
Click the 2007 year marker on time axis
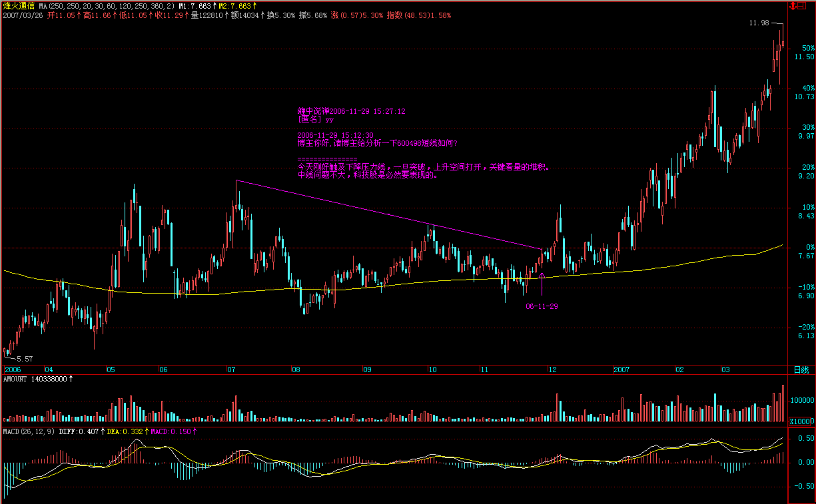[621, 370]
